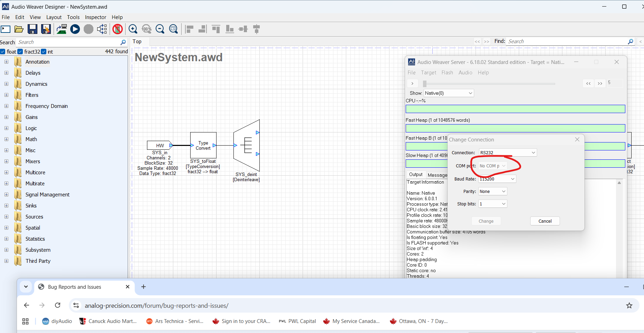Open the Baud Rate dropdown
The image size is (644, 333).
coord(497,179)
